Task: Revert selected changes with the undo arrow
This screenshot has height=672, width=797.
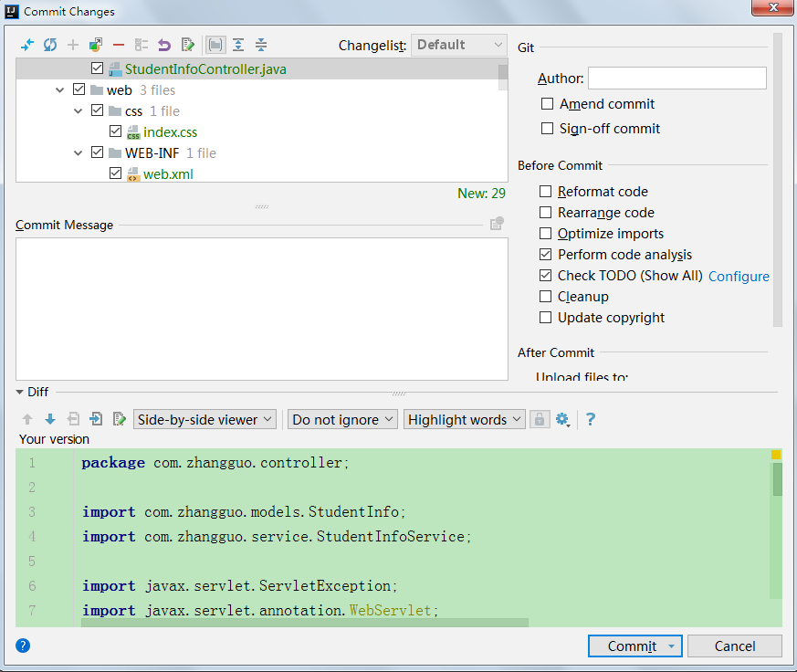Action: 164,45
